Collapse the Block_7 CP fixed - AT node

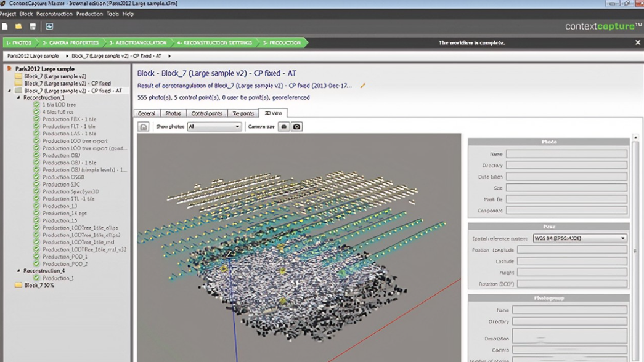9,90
